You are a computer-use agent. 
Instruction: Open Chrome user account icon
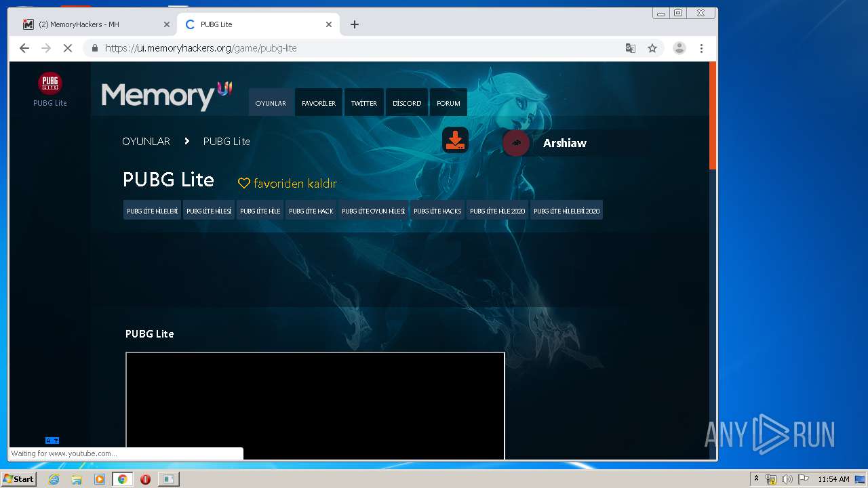tap(679, 48)
